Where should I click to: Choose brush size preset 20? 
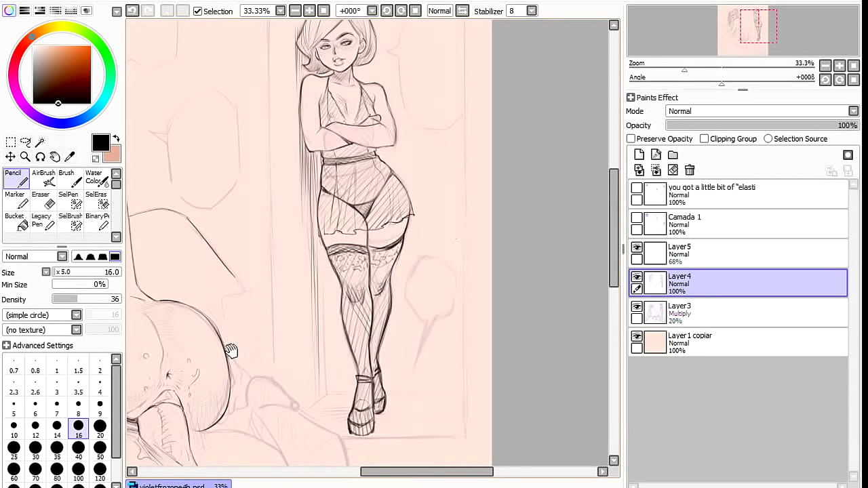pyautogui.click(x=100, y=426)
